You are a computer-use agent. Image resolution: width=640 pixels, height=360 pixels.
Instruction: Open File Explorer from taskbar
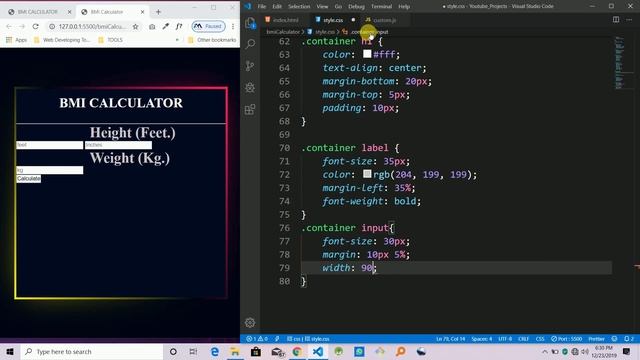click(235, 351)
